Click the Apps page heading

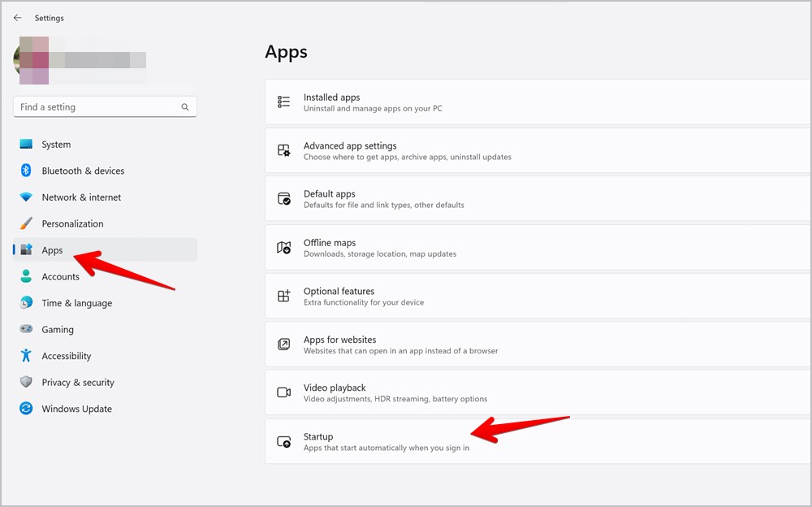click(287, 52)
